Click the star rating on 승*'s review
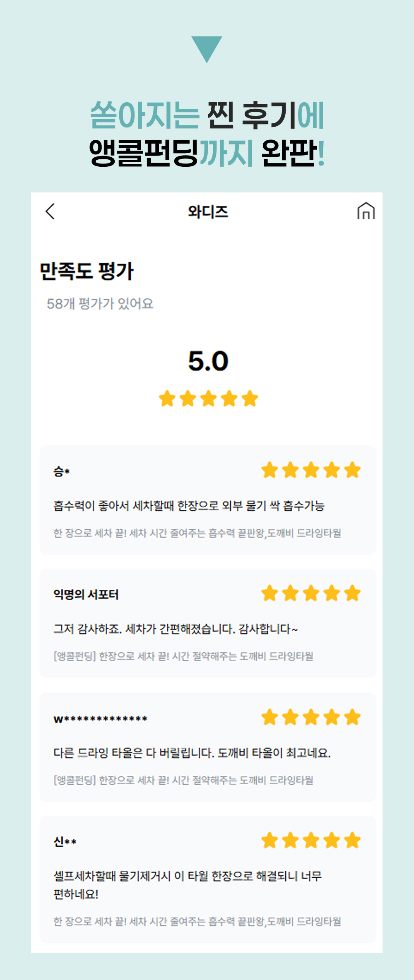The image size is (414, 980). pyautogui.click(x=311, y=471)
